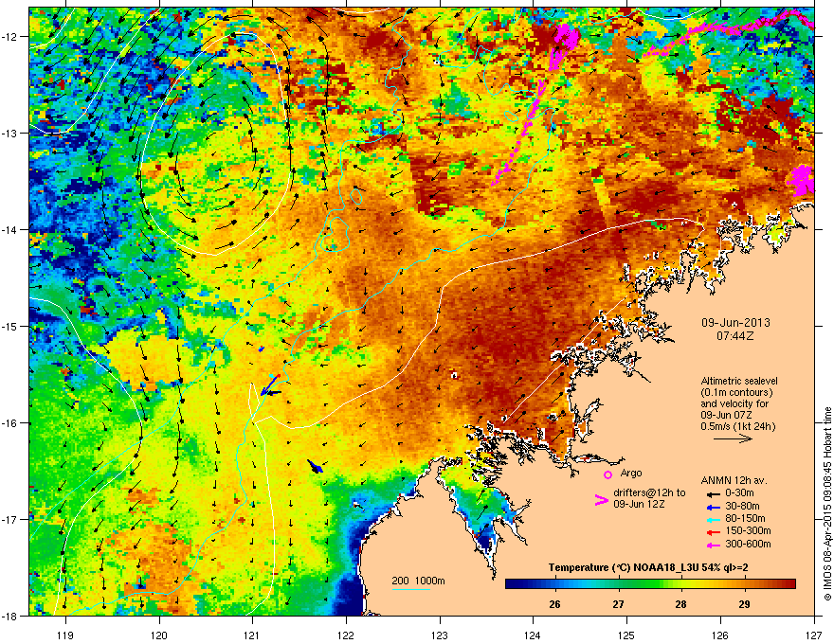Click the 26 label under color bar
The image size is (834, 644).
[554, 604]
